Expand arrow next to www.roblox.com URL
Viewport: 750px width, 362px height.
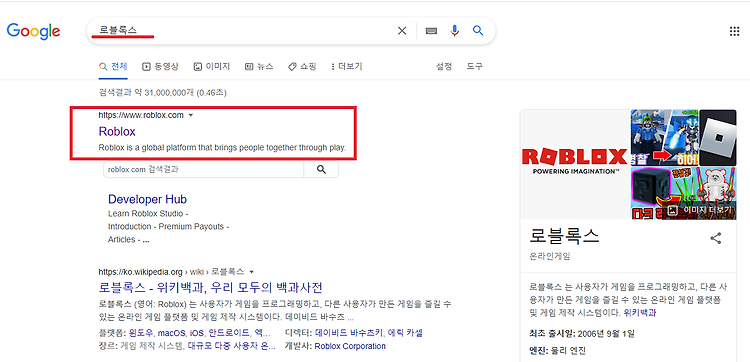(x=191, y=115)
